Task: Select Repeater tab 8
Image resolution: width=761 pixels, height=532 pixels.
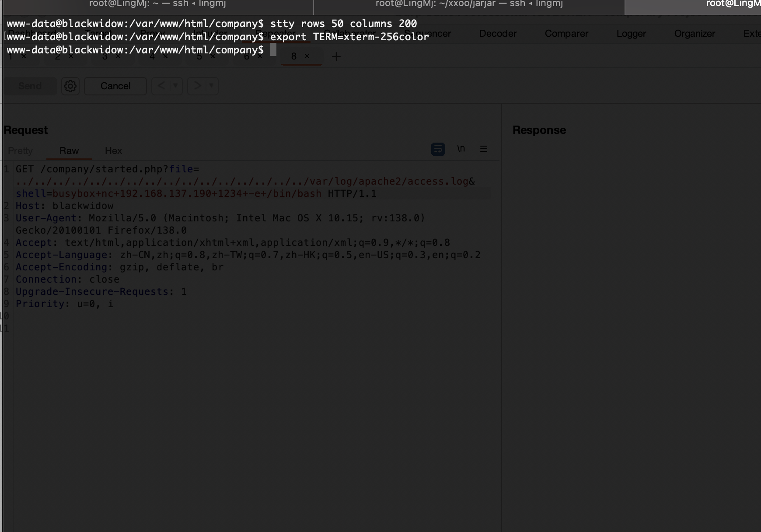Action: 294,56
